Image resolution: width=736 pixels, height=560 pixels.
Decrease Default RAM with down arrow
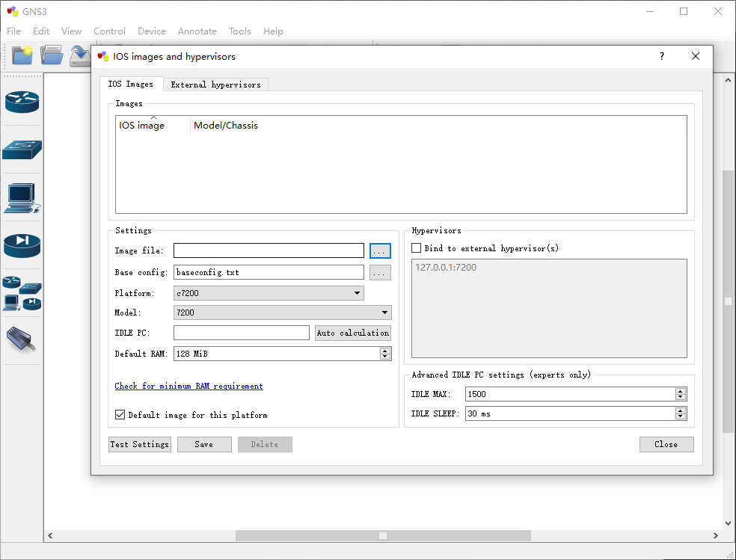click(385, 357)
